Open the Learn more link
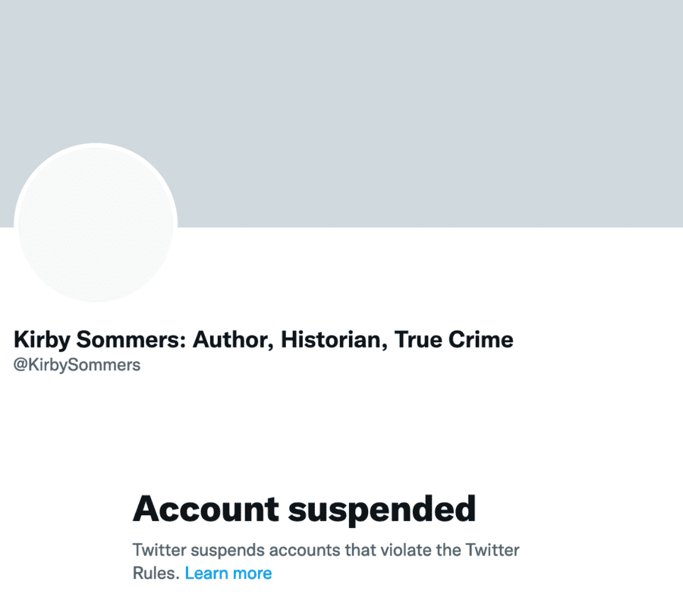The height and width of the screenshot is (616, 683). (x=228, y=574)
